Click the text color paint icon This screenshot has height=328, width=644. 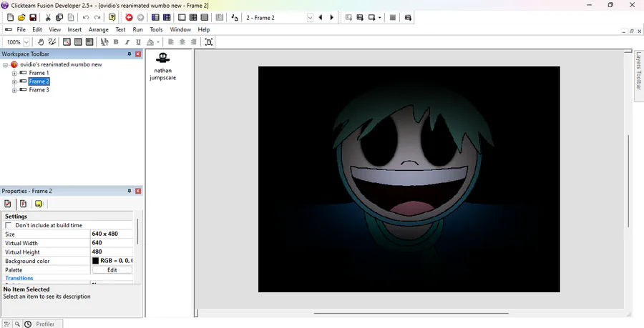(150, 42)
